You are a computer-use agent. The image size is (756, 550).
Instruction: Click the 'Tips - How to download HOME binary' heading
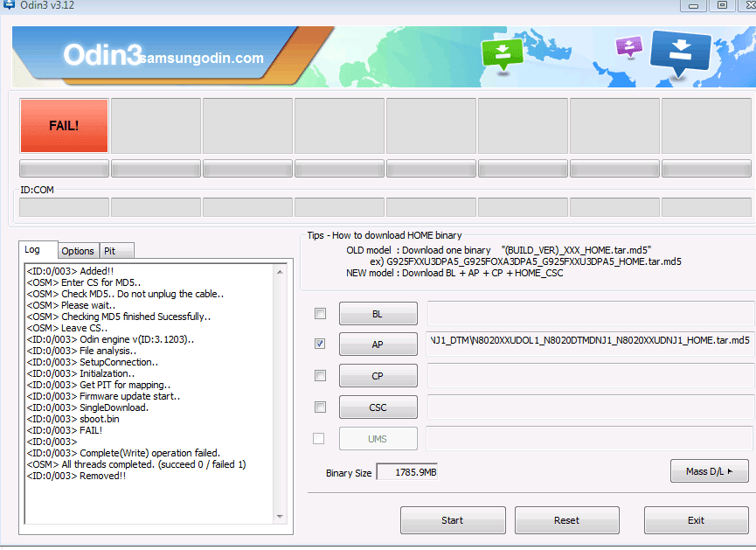click(x=385, y=235)
